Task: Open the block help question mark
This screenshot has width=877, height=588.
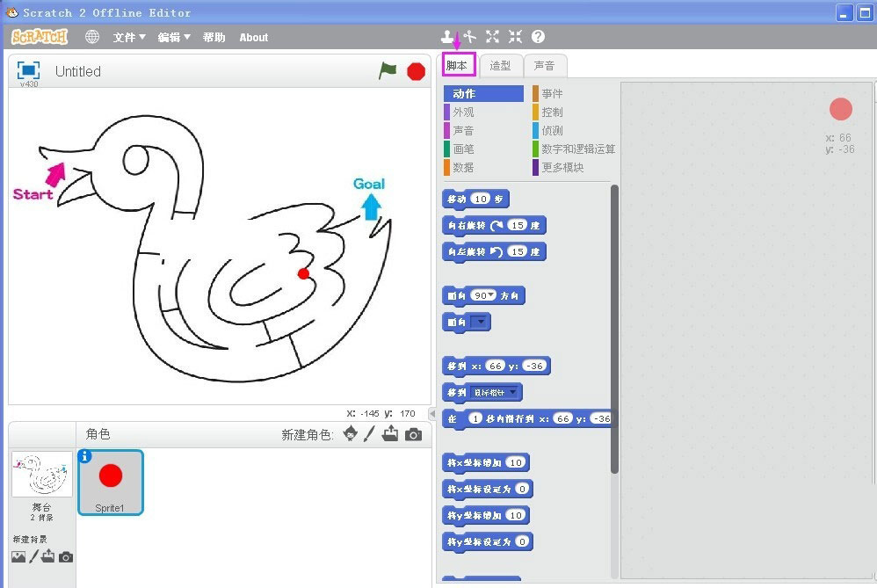Action: (537, 36)
